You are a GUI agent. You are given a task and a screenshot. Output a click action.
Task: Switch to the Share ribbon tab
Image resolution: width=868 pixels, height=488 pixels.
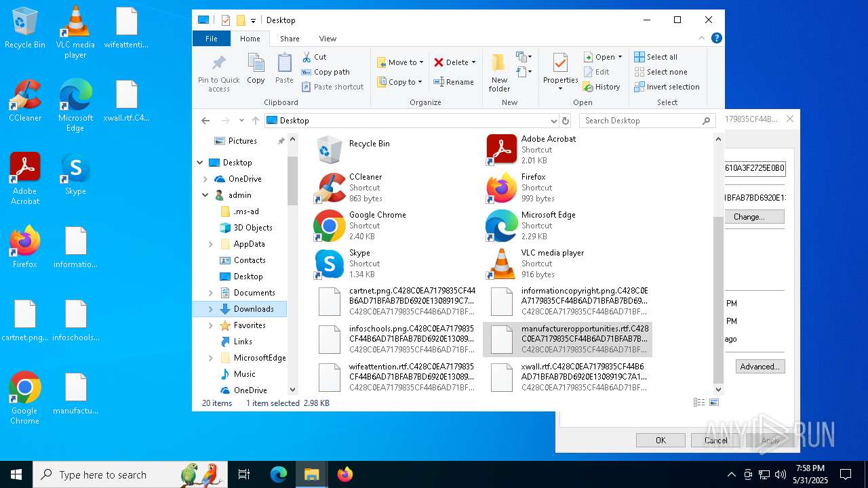(x=290, y=39)
